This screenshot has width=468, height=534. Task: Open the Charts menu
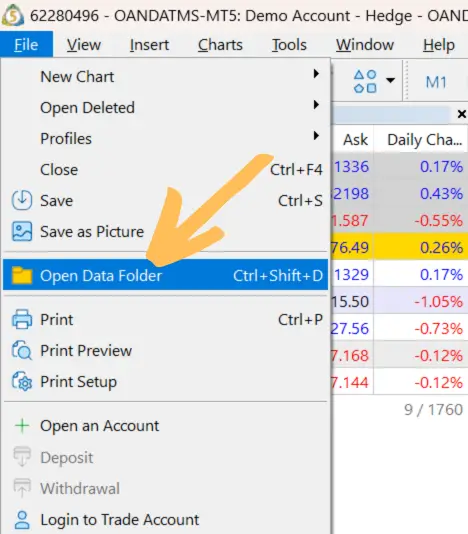(220, 45)
